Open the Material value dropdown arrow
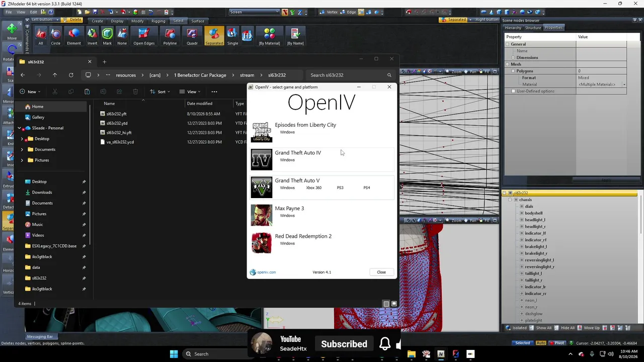644x362 pixels. pos(624,84)
